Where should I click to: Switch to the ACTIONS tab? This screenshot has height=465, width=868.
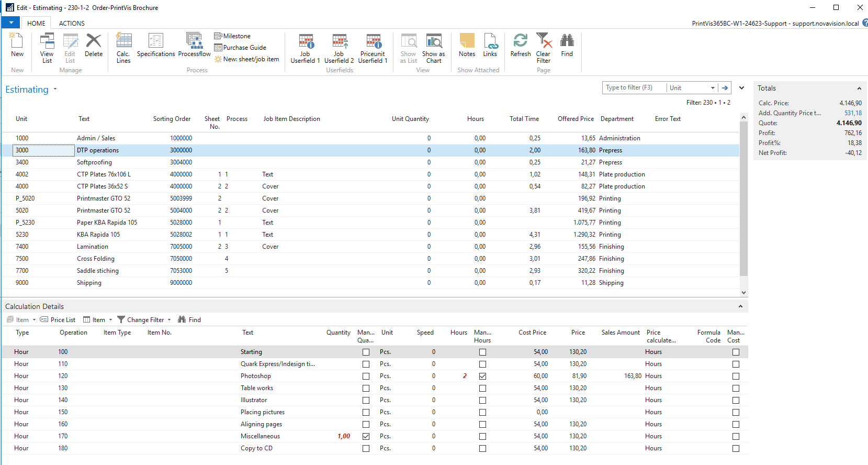coord(72,23)
